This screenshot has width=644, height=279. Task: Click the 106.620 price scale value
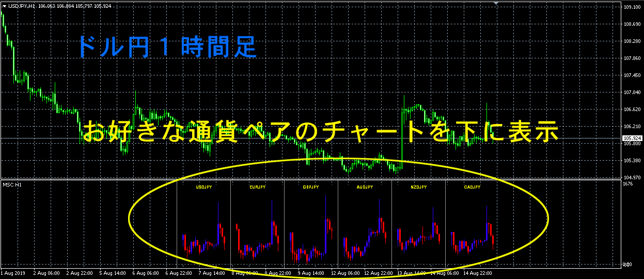pyautogui.click(x=632, y=110)
